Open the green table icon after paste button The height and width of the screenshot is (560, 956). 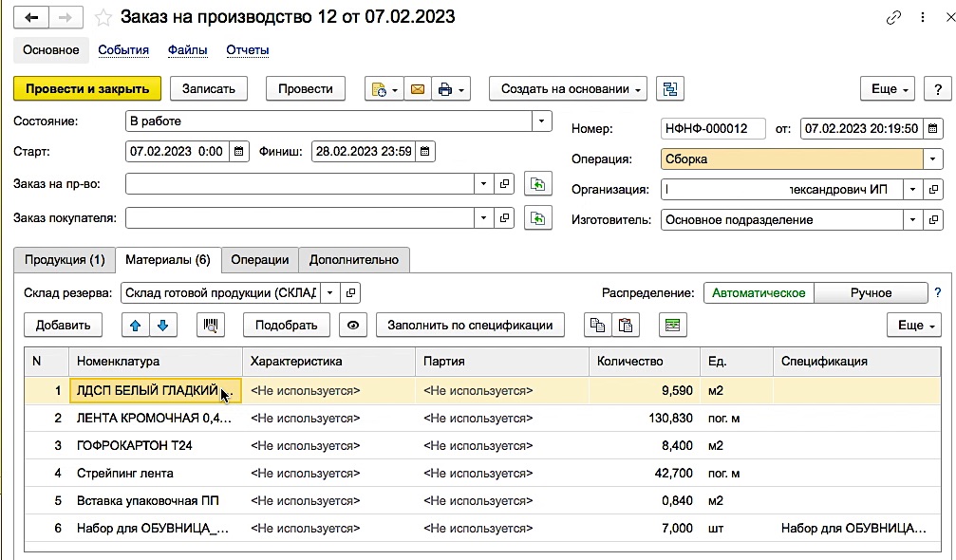(672, 325)
